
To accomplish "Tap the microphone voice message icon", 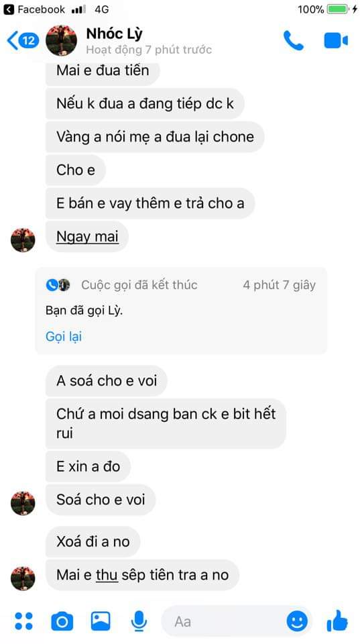I will 139,621.
